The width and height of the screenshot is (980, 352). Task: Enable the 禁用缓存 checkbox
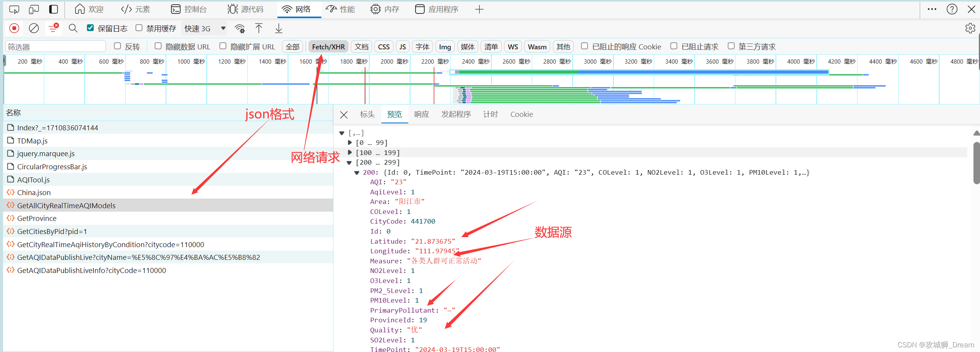(139, 28)
